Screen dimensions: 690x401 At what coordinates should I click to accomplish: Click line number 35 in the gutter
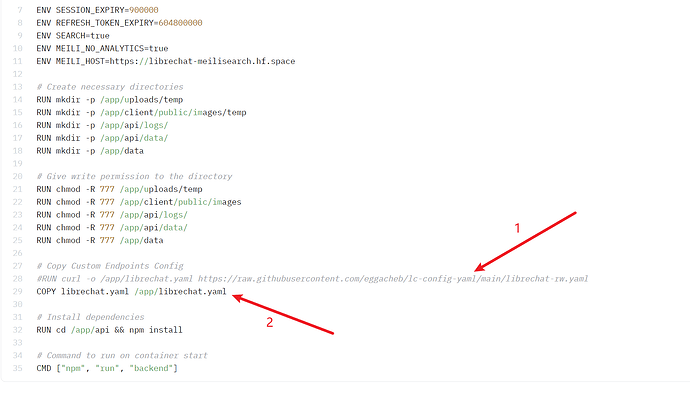coord(16,368)
